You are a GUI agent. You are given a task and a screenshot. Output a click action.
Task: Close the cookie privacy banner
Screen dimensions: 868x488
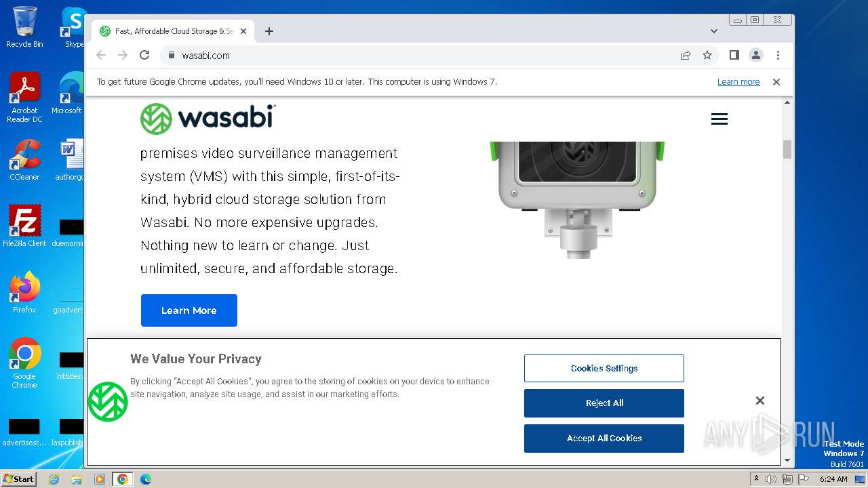click(760, 401)
